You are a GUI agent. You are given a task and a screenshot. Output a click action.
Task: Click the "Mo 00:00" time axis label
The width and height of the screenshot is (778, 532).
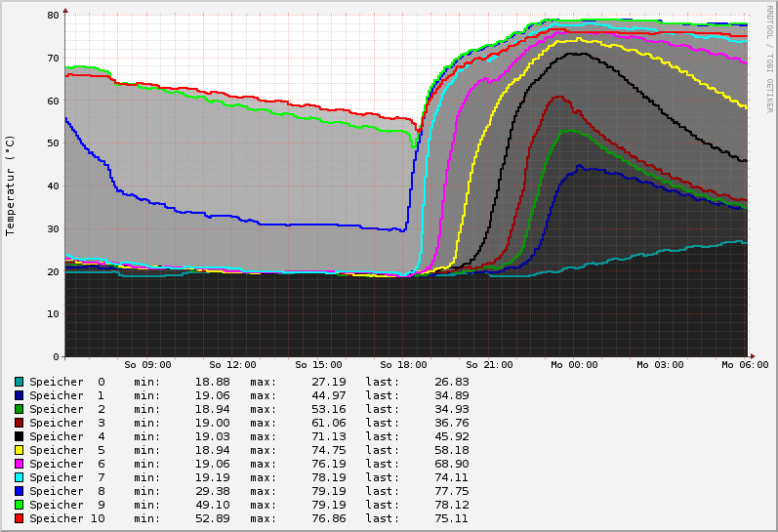[574, 365]
